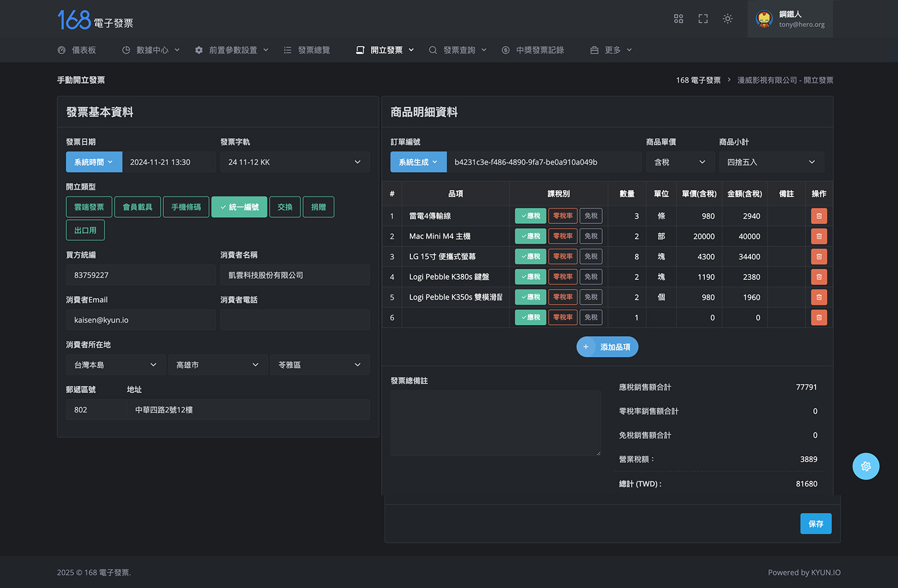Viewport: 898px width, 588px height.
Task: Set 免稅 on Logi Pebble K380s 鍵盤 row
Action: tap(590, 277)
